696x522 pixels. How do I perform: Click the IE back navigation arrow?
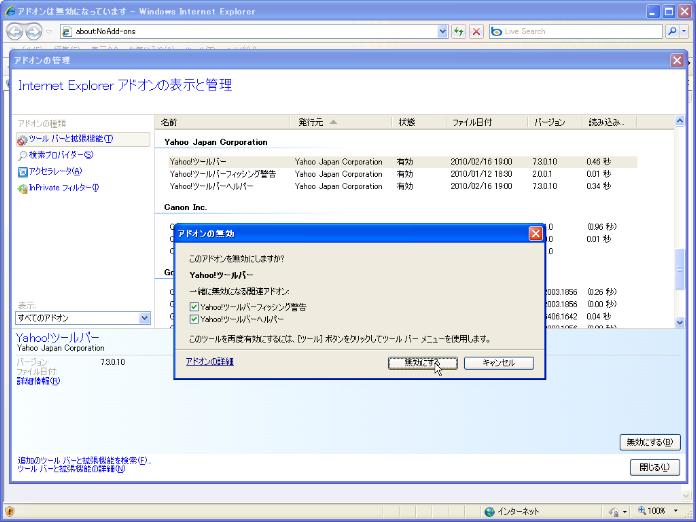(x=15, y=32)
